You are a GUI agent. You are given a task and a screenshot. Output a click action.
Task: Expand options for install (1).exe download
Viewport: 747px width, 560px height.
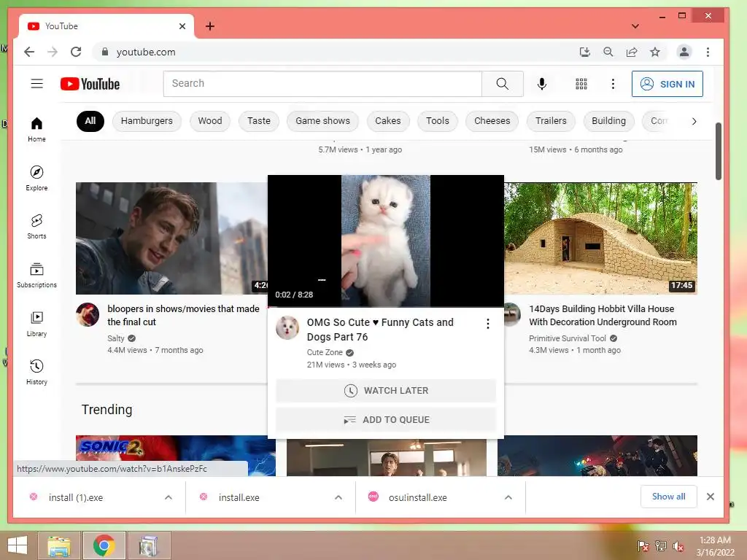pyautogui.click(x=169, y=497)
